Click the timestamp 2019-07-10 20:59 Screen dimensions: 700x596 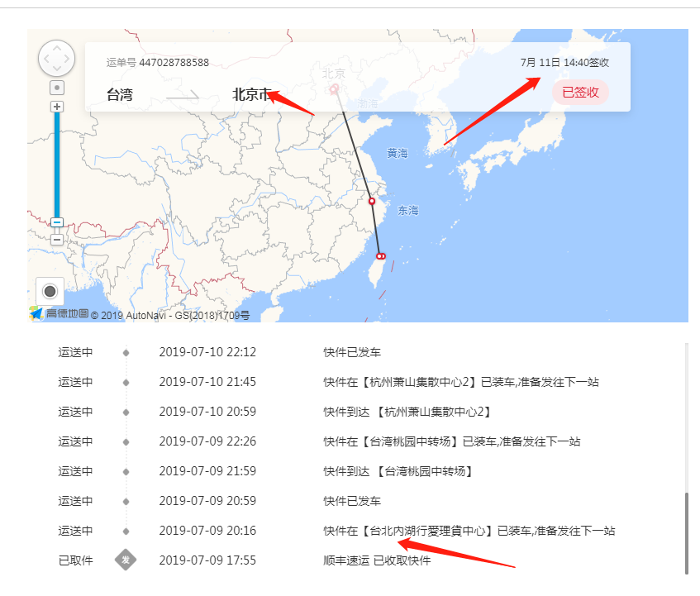pyautogui.click(x=207, y=412)
